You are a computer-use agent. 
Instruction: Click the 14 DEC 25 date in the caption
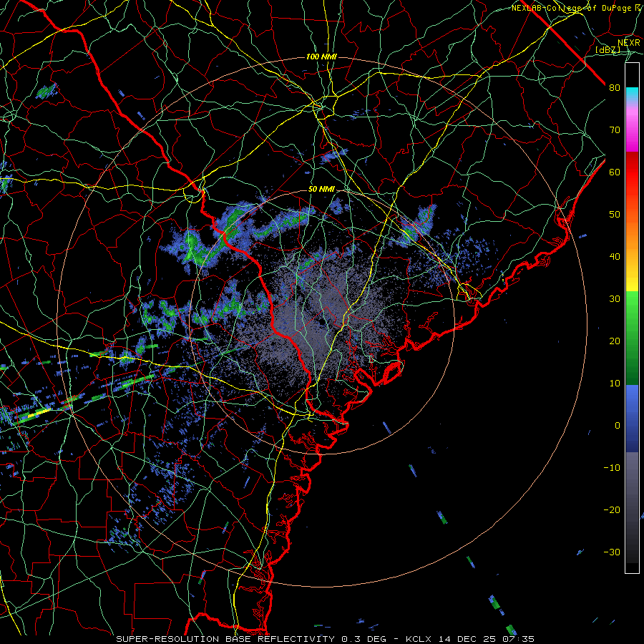pos(468,639)
